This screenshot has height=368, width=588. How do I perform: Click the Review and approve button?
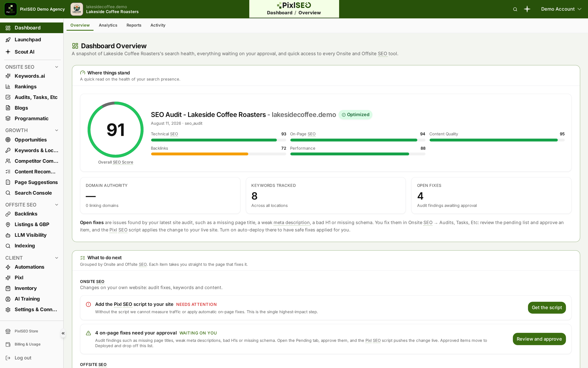tap(539, 339)
